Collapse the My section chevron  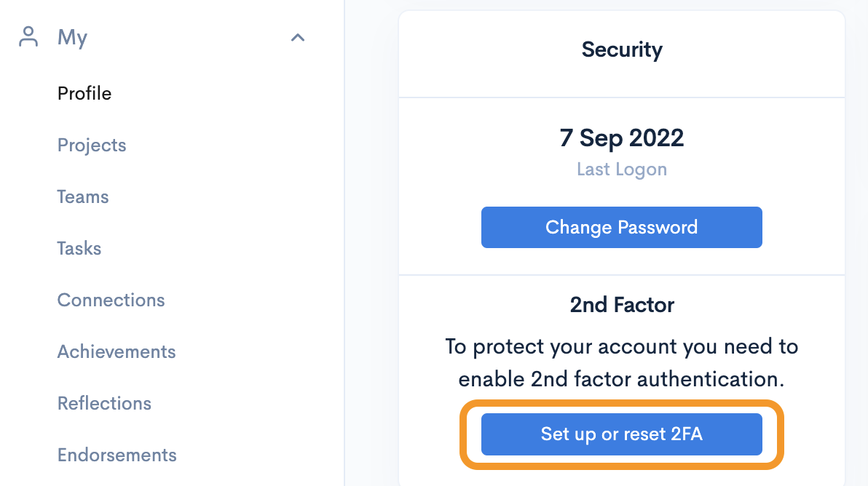click(297, 37)
